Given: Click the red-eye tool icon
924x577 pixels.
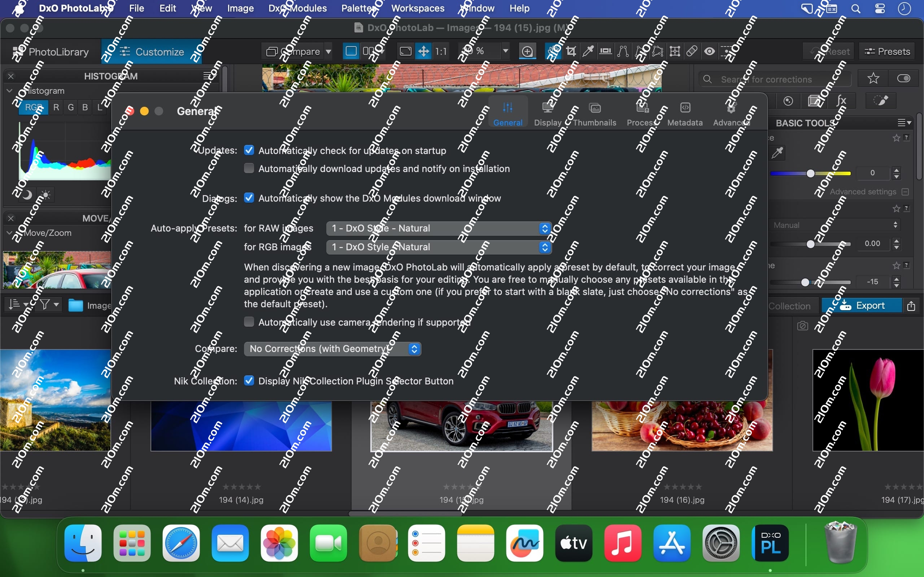Looking at the screenshot, I should (709, 51).
